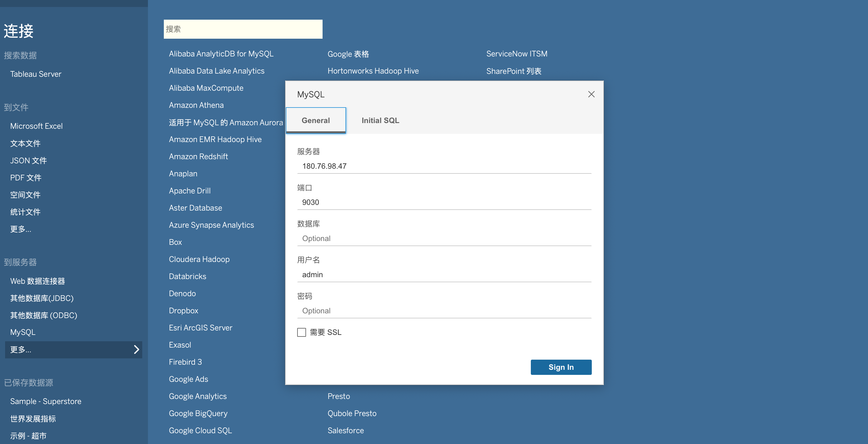Screen dimensions: 868x444
Task: Choose ServiceNow ITSM connector
Action: click(x=517, y=54)
